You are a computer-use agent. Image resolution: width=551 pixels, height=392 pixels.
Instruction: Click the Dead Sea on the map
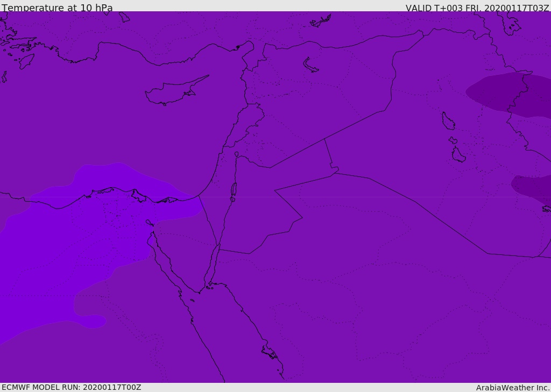click(x=234, y=190)
